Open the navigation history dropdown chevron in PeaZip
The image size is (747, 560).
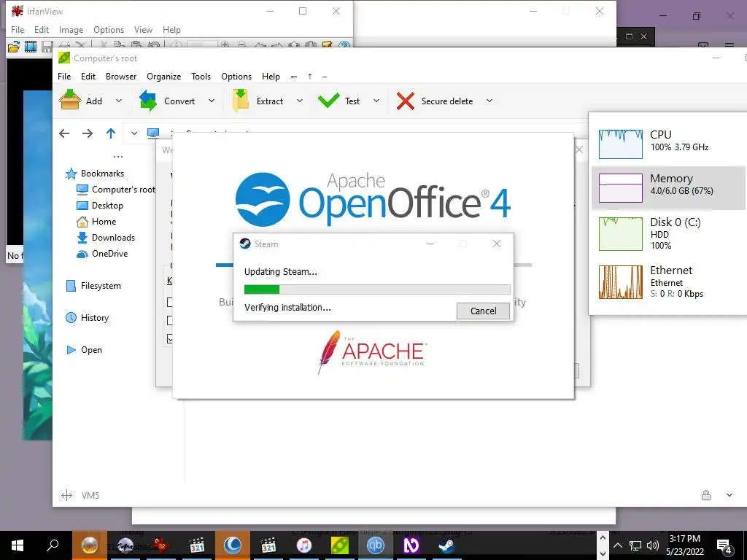134,133
